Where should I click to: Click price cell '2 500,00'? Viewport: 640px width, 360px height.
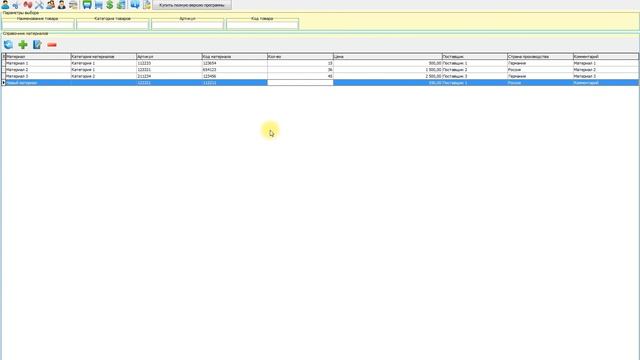(388, 76)
